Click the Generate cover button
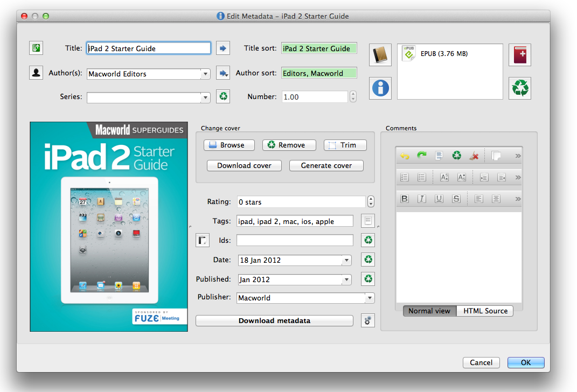 pyautogui.click(x=326, y=165)
